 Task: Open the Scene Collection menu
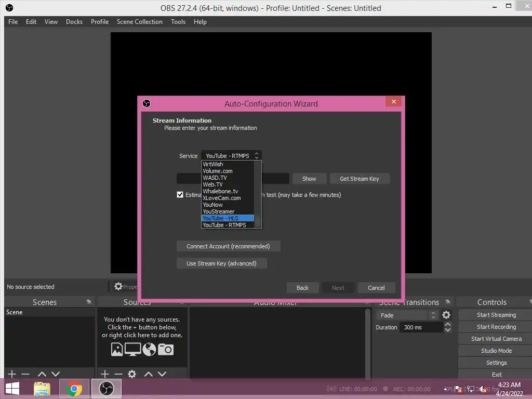(x=139, y=22)
